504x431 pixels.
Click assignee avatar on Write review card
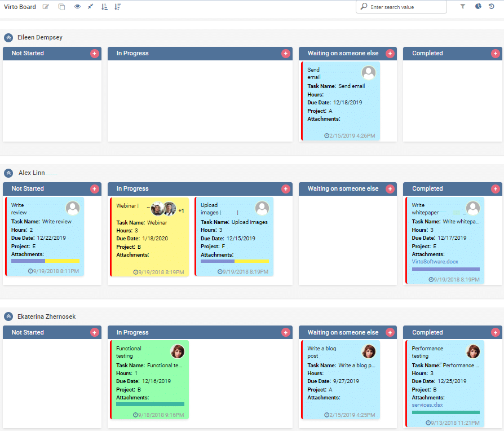tap(73, 208)
